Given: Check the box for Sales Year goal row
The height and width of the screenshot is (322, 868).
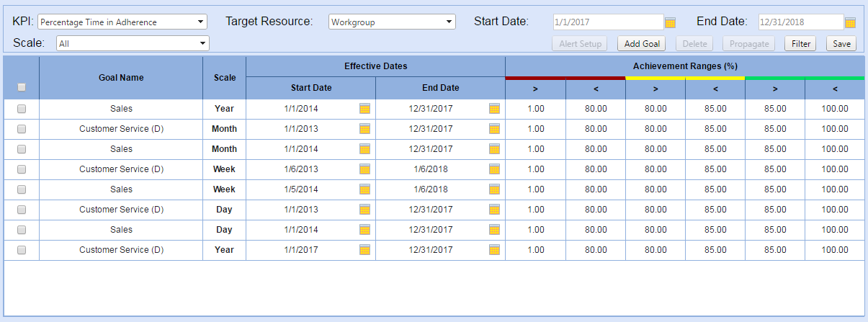Looking at the screenshot, I should [22, 109].
